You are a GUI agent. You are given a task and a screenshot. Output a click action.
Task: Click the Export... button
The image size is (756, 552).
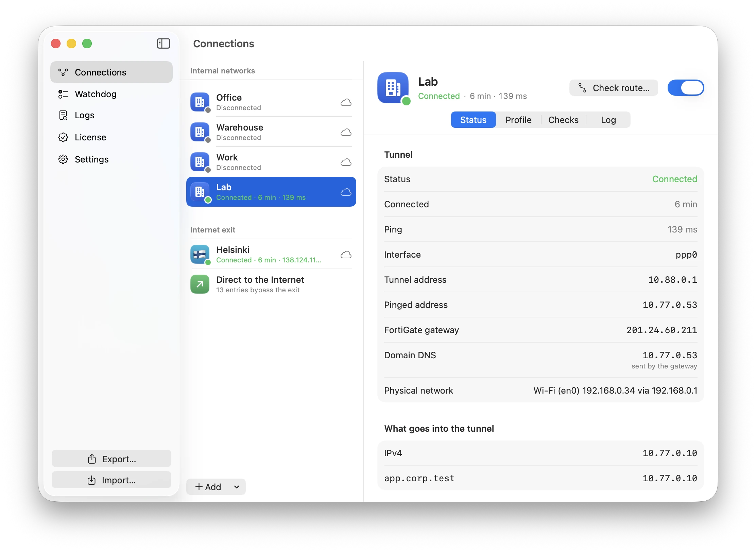point(111,459)
